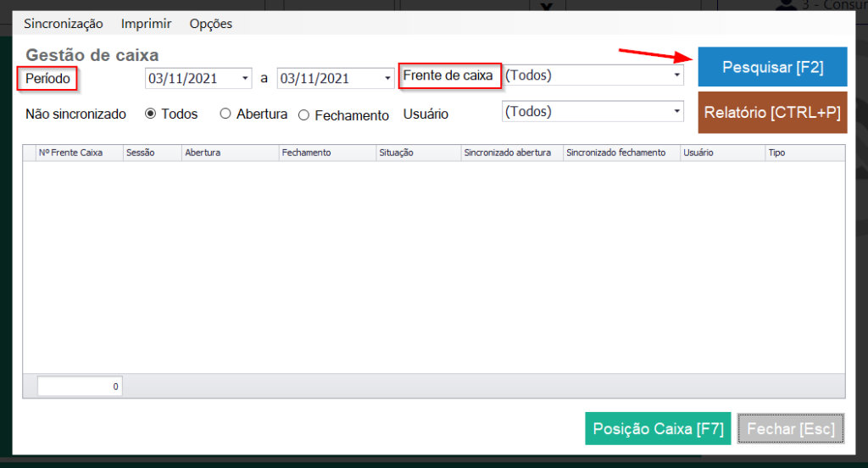Image resolution: width=868 pixels, height=468 pixels.
Task: Sort by Tipo column header
Action: (805, 153)
